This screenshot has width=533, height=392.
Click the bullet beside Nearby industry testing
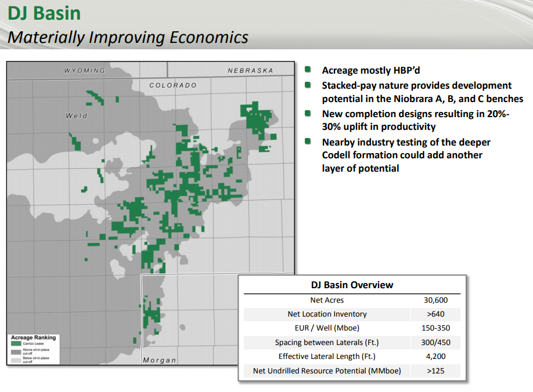tap(308, 142)
